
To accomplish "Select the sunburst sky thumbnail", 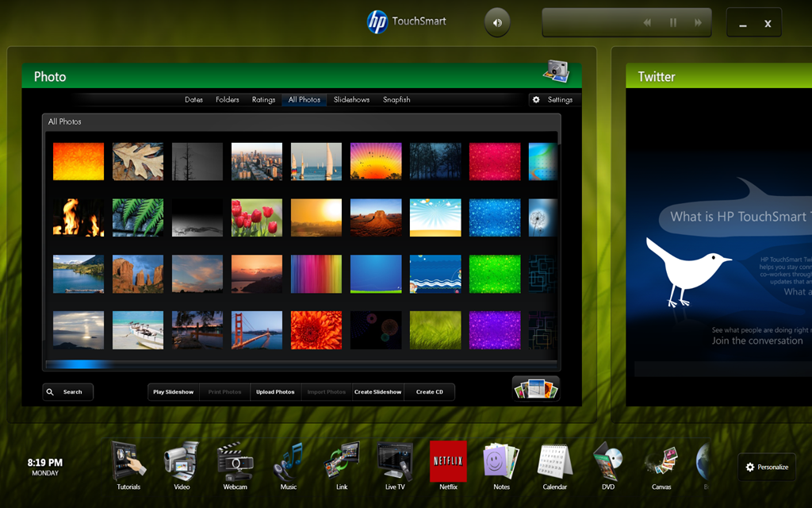I will click(x=435, y=217).
